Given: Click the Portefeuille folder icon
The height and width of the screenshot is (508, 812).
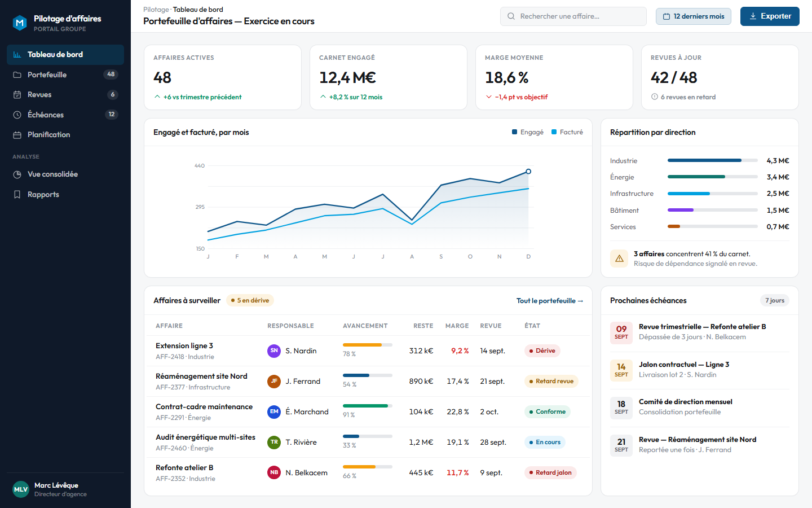Looking at the screenshot, I should click(17, 75).
